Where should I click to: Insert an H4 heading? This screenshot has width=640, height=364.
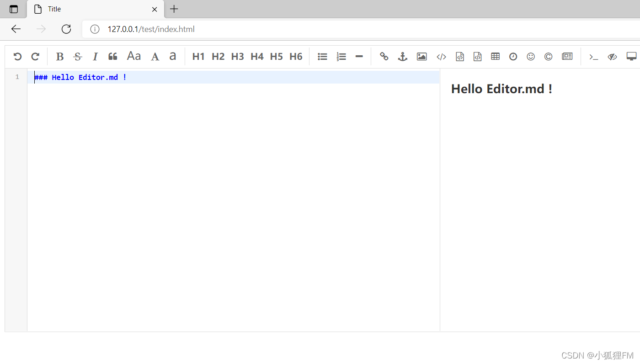[257, 57]
